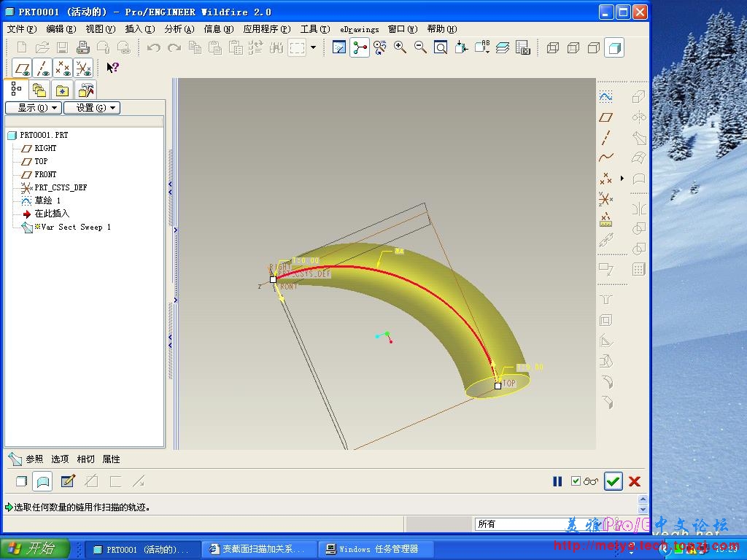Open the Layers icon in the toolbar
Viewport: 747px width, 560px height.
[503, 47]
